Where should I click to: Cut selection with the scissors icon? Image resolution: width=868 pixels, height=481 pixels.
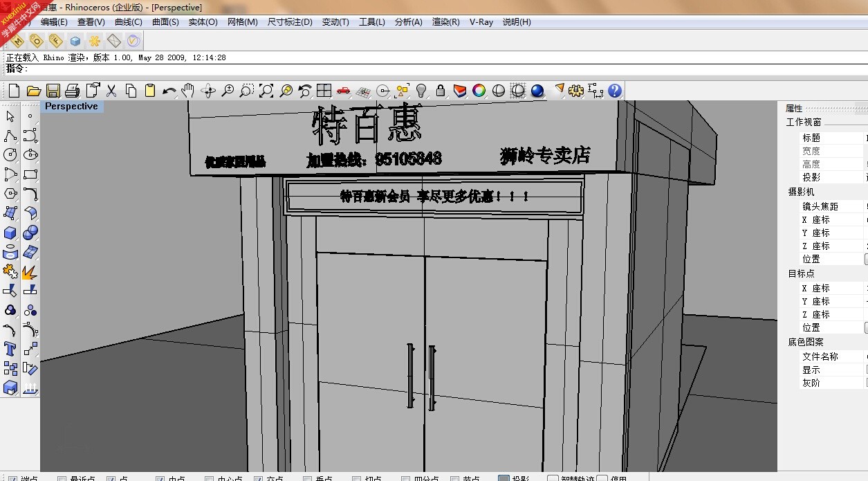(x=111, y=91)
